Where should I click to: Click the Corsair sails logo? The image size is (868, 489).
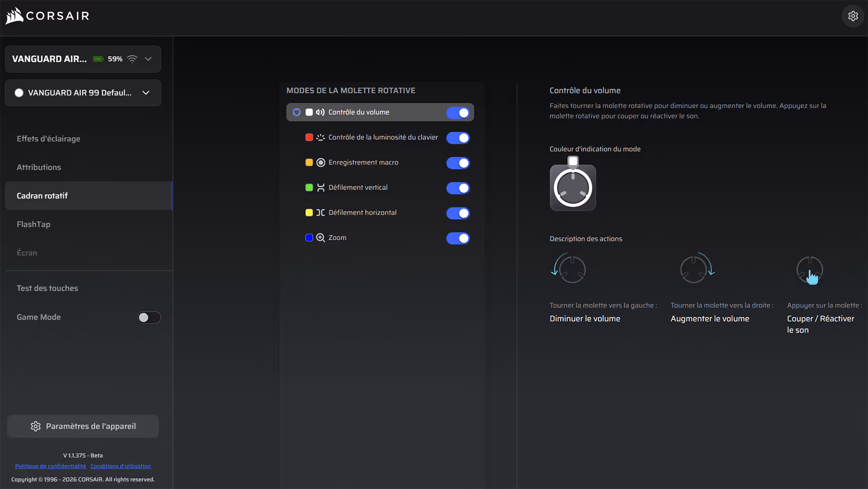click(14, 16)
